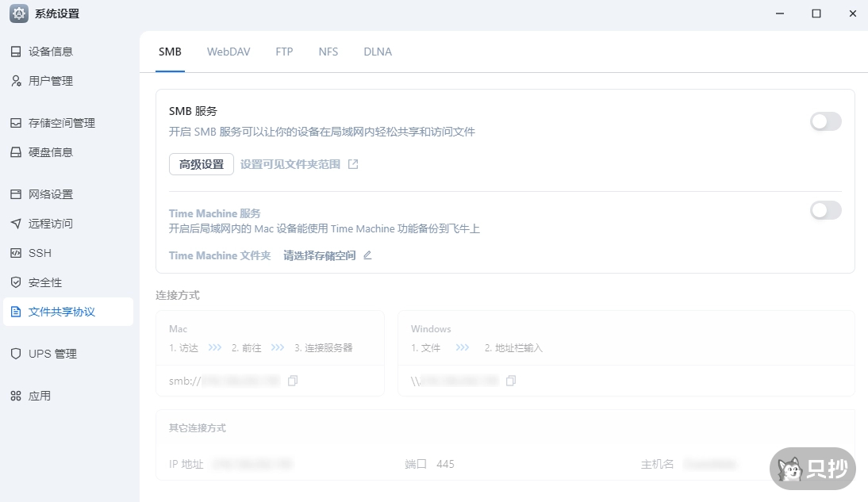Click the 高级设置 button

(x=201, y=164)
